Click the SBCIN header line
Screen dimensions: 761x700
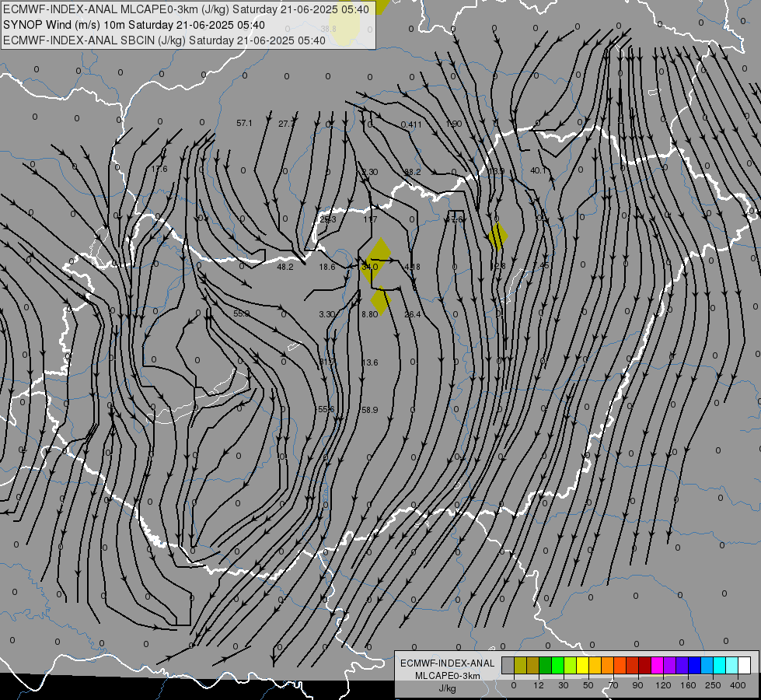click(x=164, y=40)
